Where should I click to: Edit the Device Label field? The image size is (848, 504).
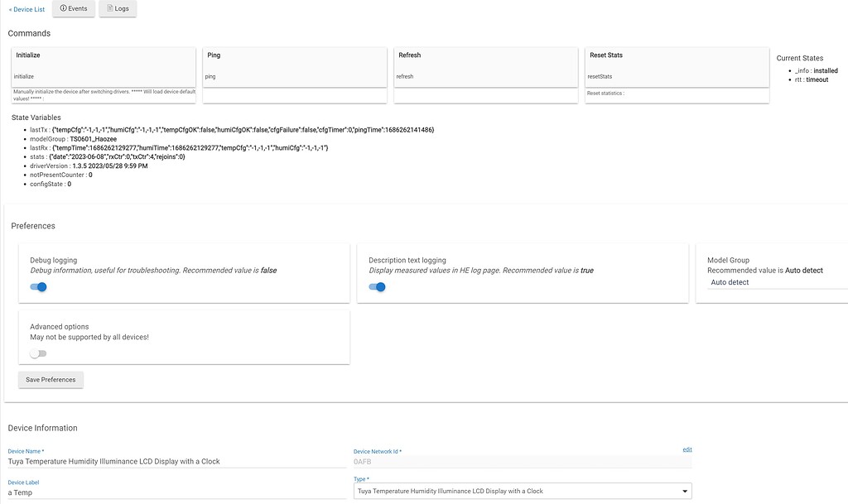[176, 492]
